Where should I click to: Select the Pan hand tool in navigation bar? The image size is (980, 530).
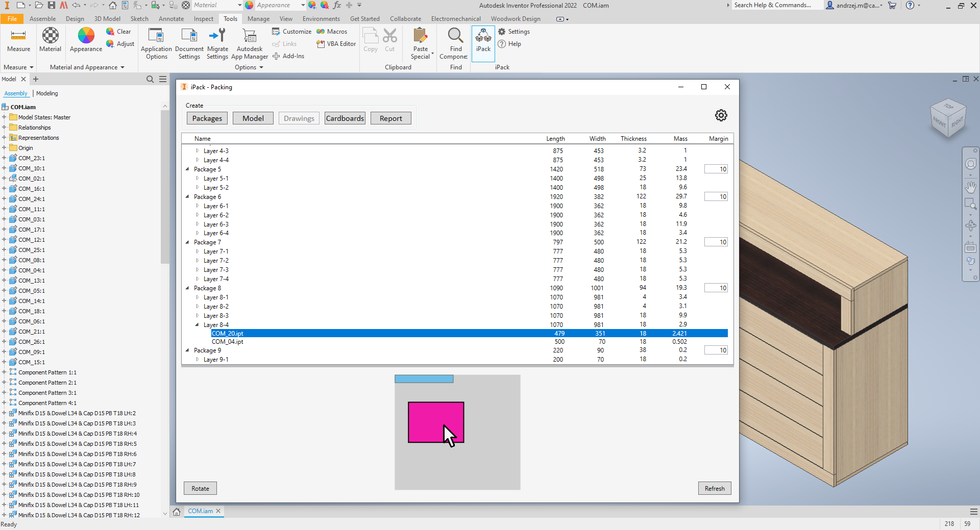click(x=971, y=187)
